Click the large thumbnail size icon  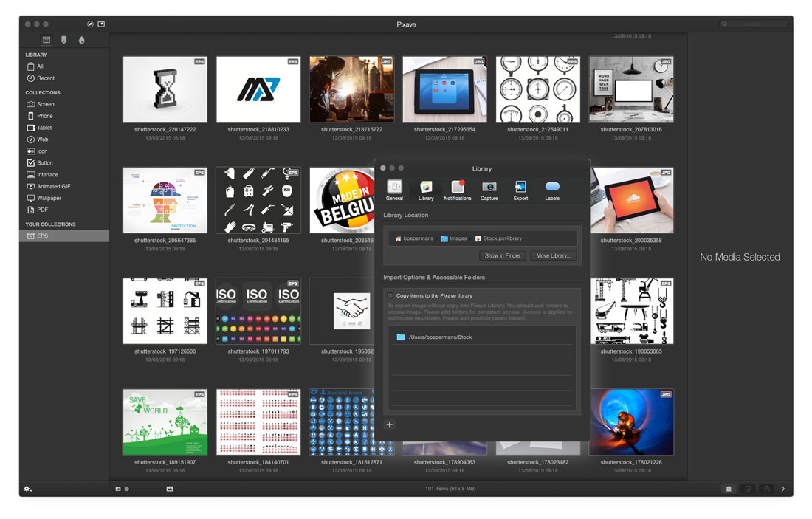pos(170,489)
